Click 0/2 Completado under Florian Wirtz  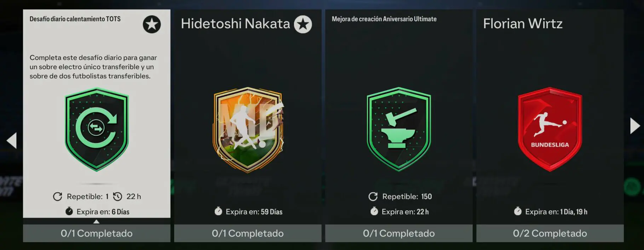[550, 233]
